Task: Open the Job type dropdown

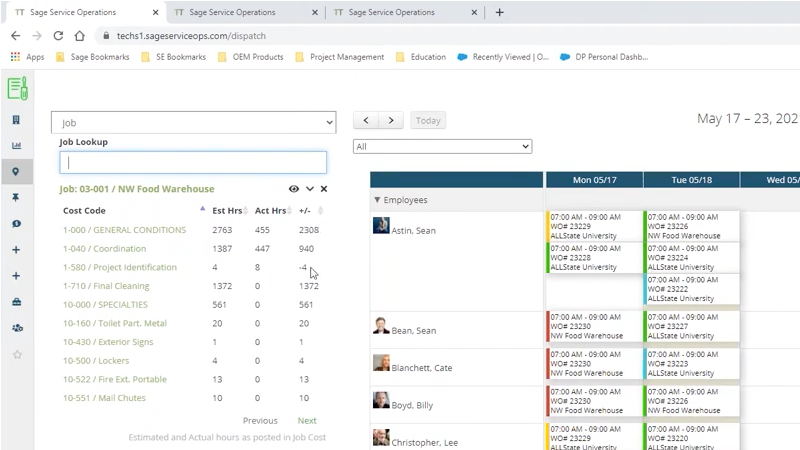Action: click(x=193, y=122)
